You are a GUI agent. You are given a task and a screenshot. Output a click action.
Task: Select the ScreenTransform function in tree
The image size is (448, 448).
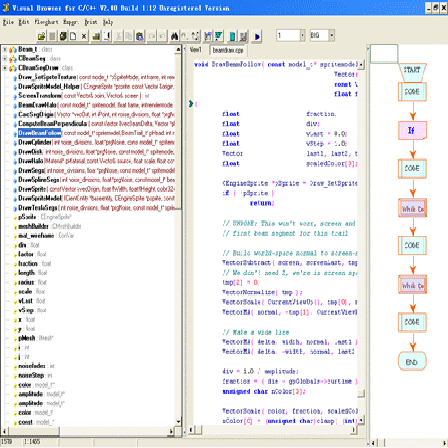pos(40,96)
